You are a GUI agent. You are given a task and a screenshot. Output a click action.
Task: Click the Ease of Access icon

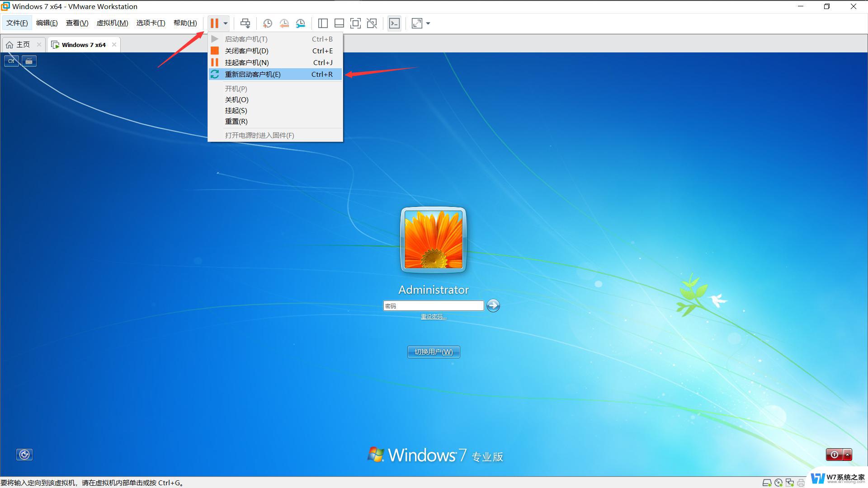24,455
